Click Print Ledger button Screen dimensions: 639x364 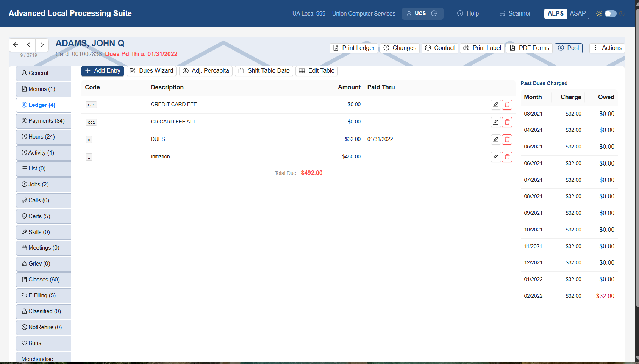354,48
